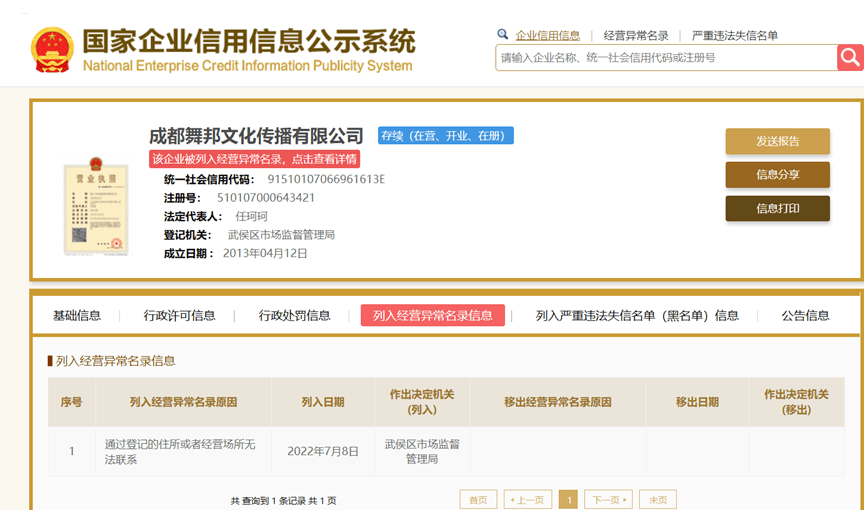Select the registration number 510107000643421
The width and height of the screenshot is (864, 510).
pos(266,198)
